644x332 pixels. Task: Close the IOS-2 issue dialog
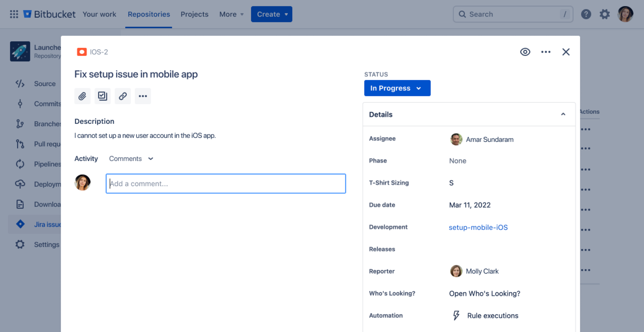(566, 52)
